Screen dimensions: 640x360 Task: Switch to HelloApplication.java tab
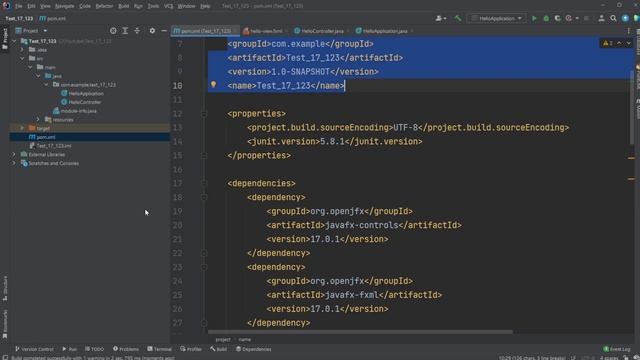click(x=385, y=31)
